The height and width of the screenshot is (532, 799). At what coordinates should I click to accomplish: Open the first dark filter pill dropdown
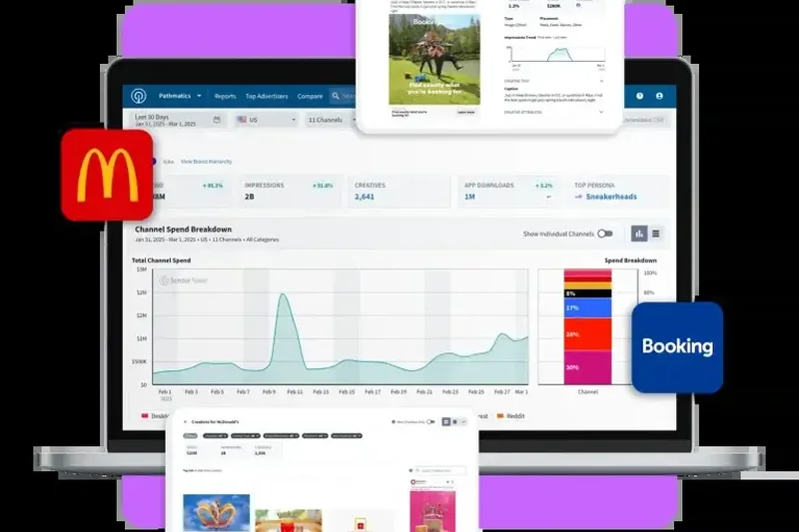(216, 436)
